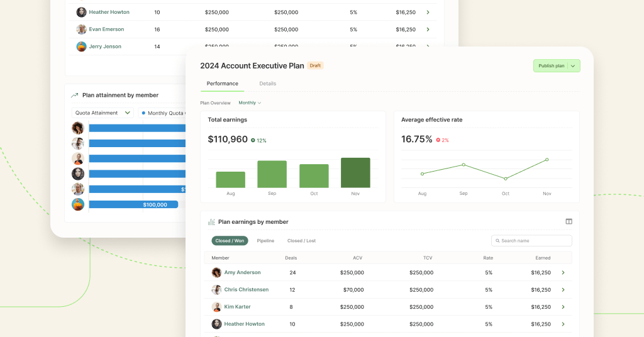Open the Monthly period dropdown
Viewport: 644px width, 337px height.
coord(250,103)
